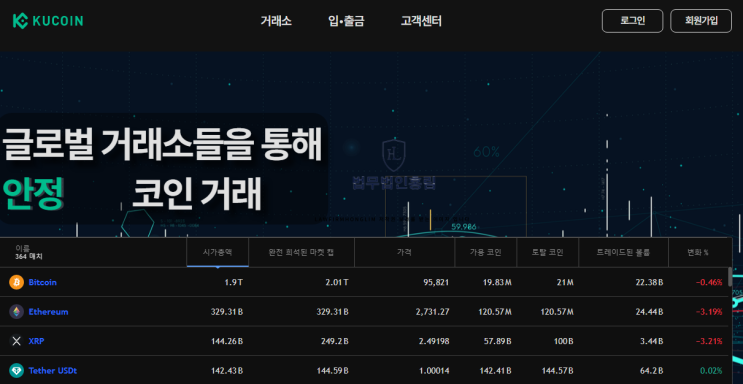Image resolution: width=743 pixels, height=384 pixels.
Task: Click Ethereum price 2,731.27
Action: click(x=433, y=312)
